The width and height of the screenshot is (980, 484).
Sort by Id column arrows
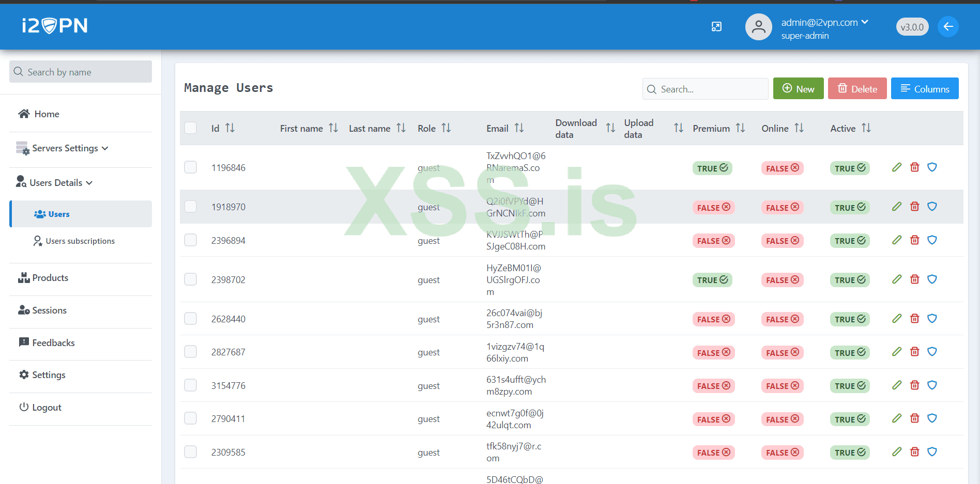(230, 128)
